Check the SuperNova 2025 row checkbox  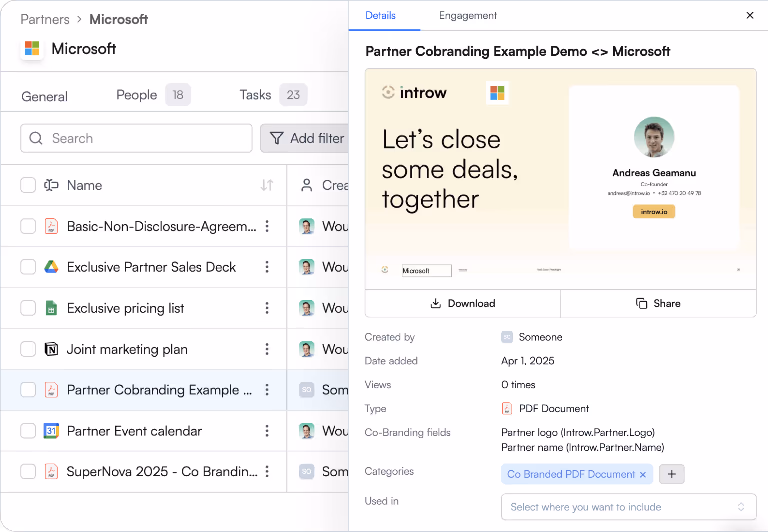28,471
